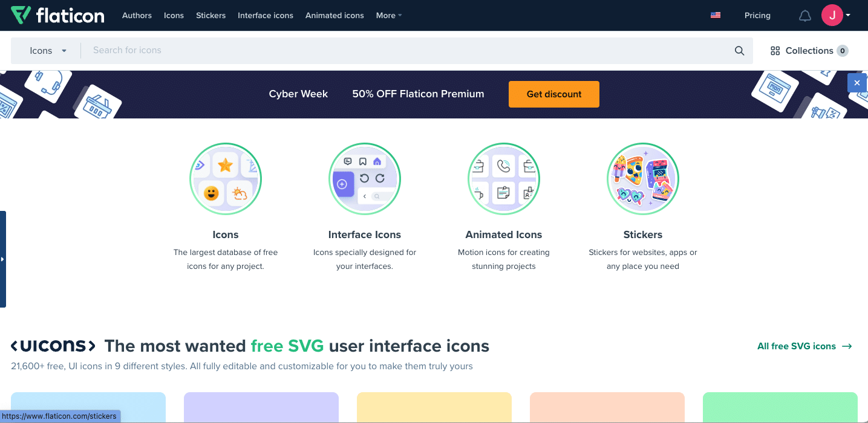Open the mint green style card
Image resolution: width=868 pixels, height=423 pixels.
pyautogui.click(x=780, y=407)
